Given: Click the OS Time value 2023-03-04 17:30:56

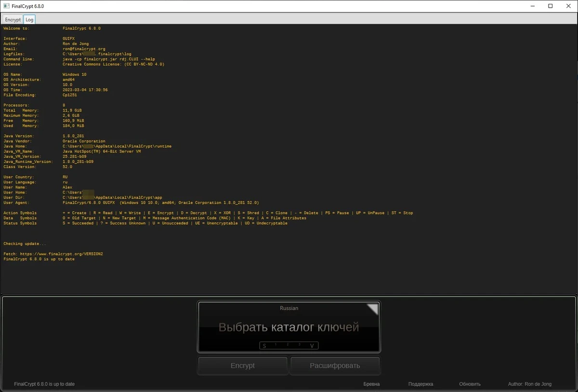Looking at the screenshot, I should point(85,90).
